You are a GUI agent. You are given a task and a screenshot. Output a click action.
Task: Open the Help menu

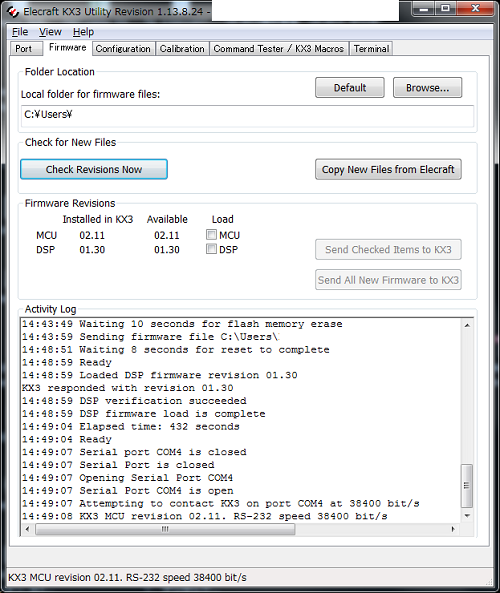[x=83, y=32]
